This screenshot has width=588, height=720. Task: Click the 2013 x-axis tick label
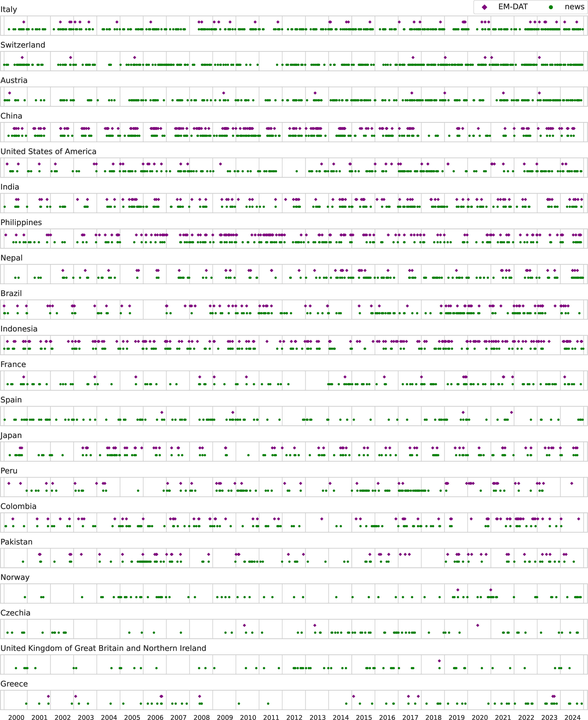tap(318, 717)
